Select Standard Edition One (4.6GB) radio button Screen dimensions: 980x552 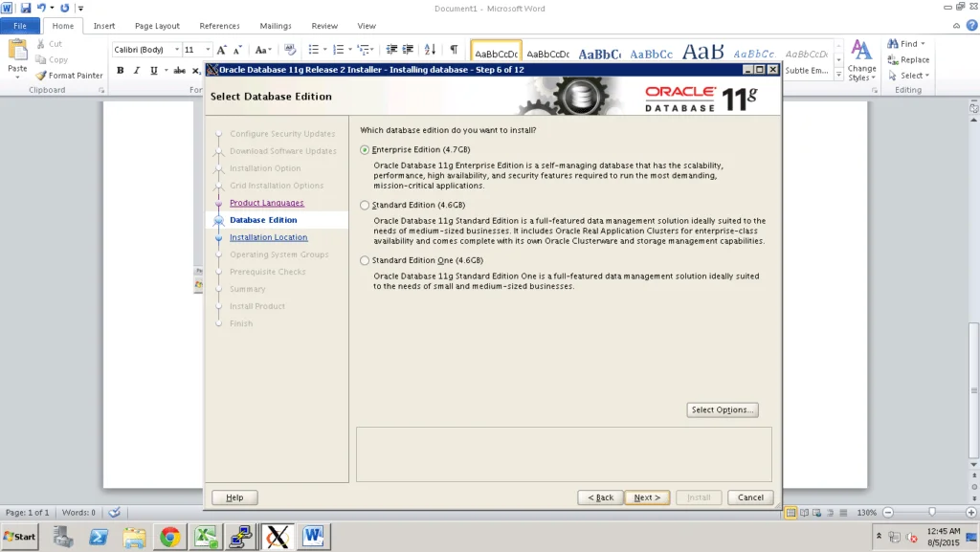click(365, 260)
